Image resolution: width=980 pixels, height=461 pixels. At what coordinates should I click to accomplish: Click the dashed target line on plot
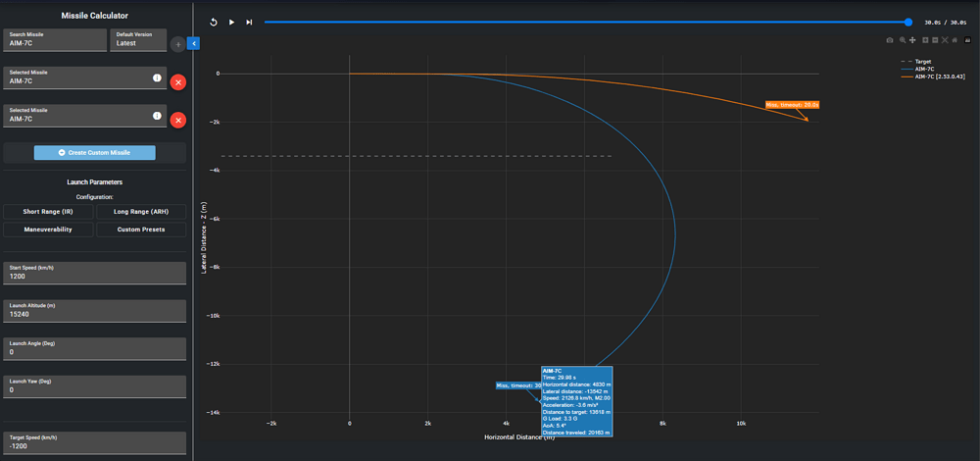(416, 156)
